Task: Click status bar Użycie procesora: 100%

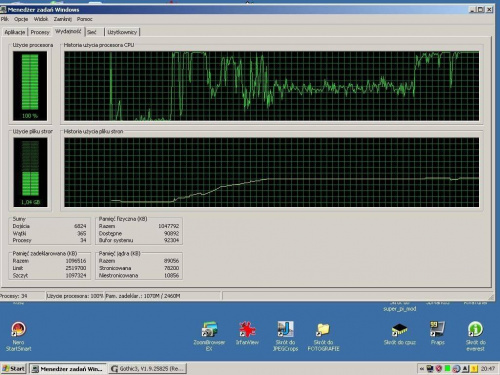Action: (x=75, y=296)
